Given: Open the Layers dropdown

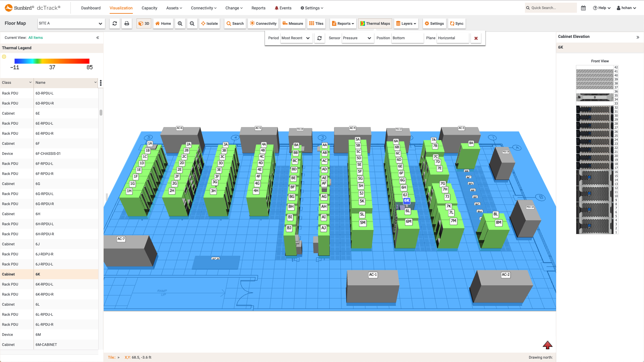Looking at the screenshot, I should point(406,23).
